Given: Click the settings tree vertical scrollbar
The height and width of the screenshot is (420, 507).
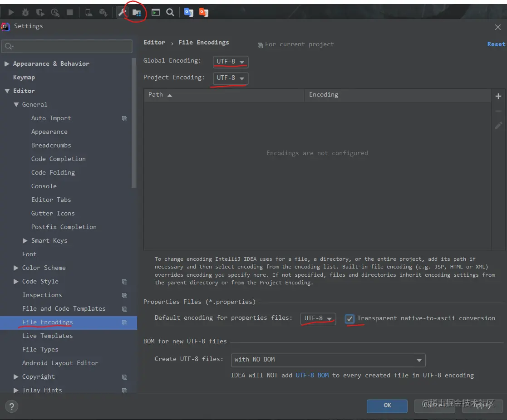Looking at the screenshot, I should click(x=134, y=123).
